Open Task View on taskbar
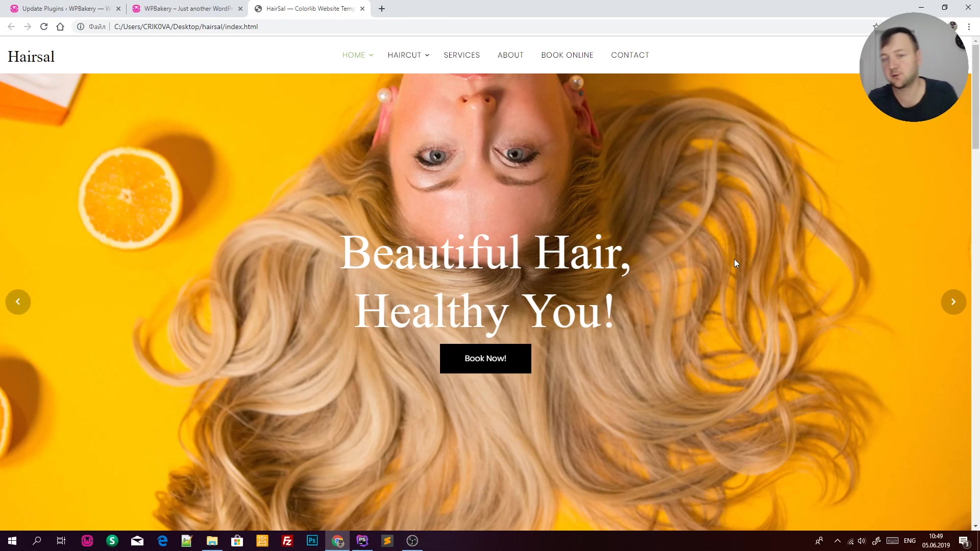The height and width of the screenshot is (551, 980). pyautogui.click(x=61, y=541)
